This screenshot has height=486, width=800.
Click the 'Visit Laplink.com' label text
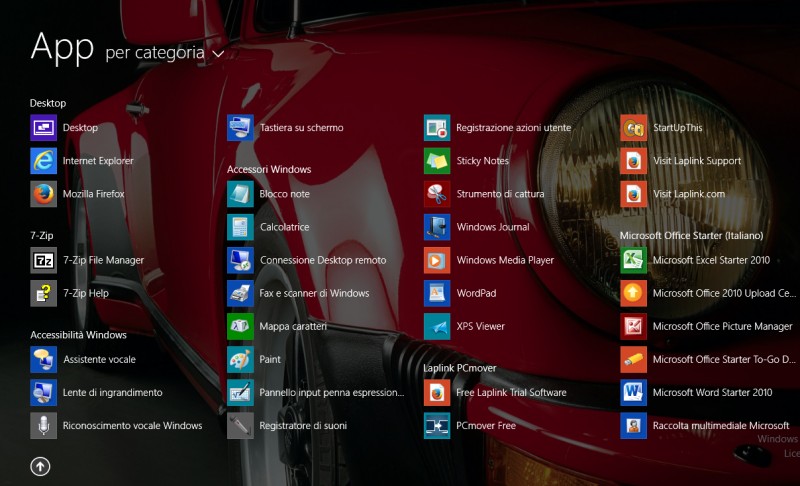[689, 194]
